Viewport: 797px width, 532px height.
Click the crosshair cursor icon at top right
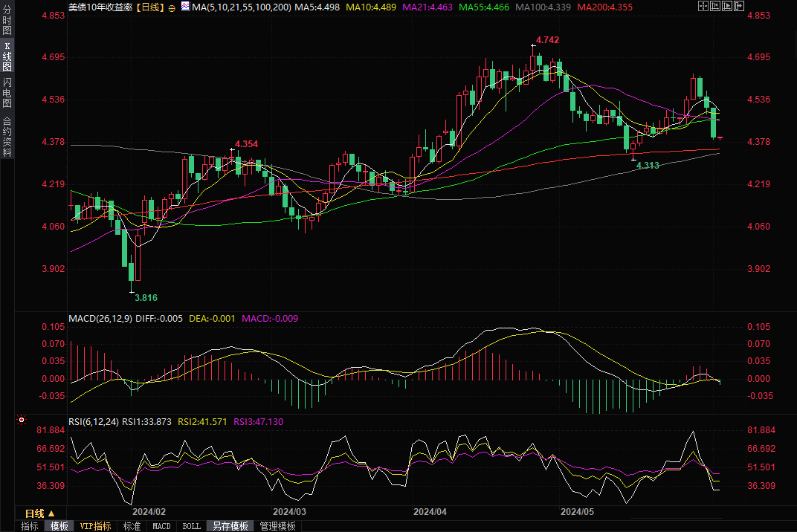tap(703, 7)
